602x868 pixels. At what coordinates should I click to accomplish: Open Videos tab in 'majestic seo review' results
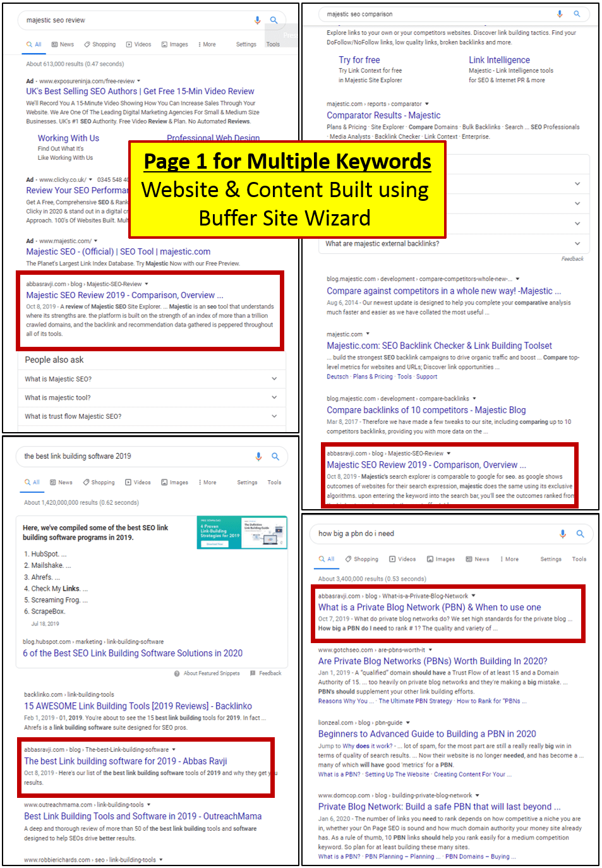[x=138, y=44]
